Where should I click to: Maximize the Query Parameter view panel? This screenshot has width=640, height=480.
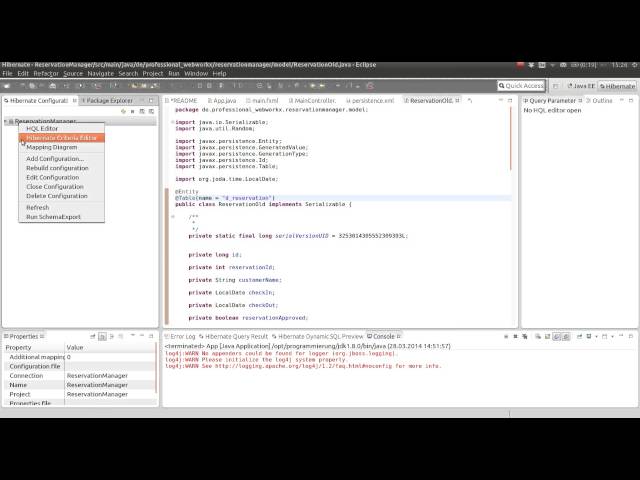pos(631,100)
